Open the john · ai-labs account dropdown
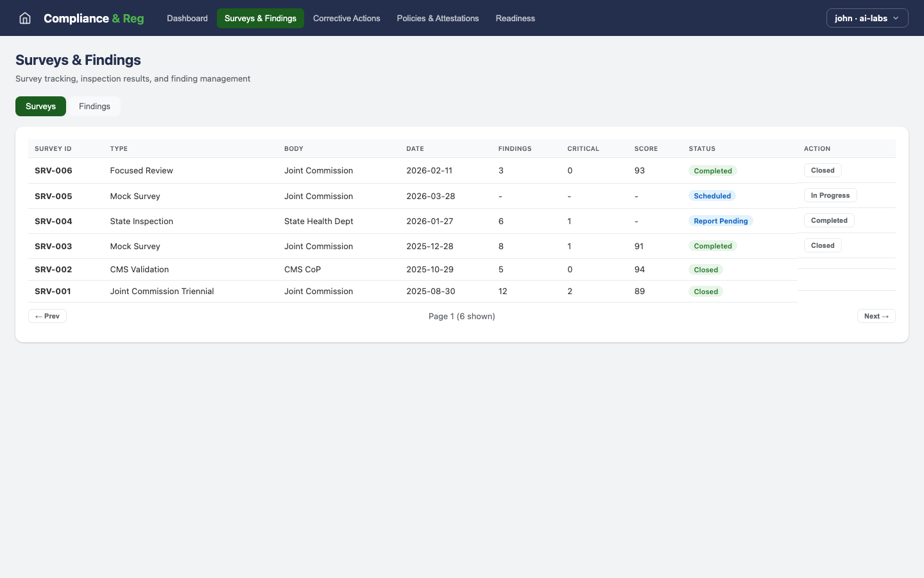Image resolution: width=924 pixels, height=578 pixels. click(x=867, y=18)
